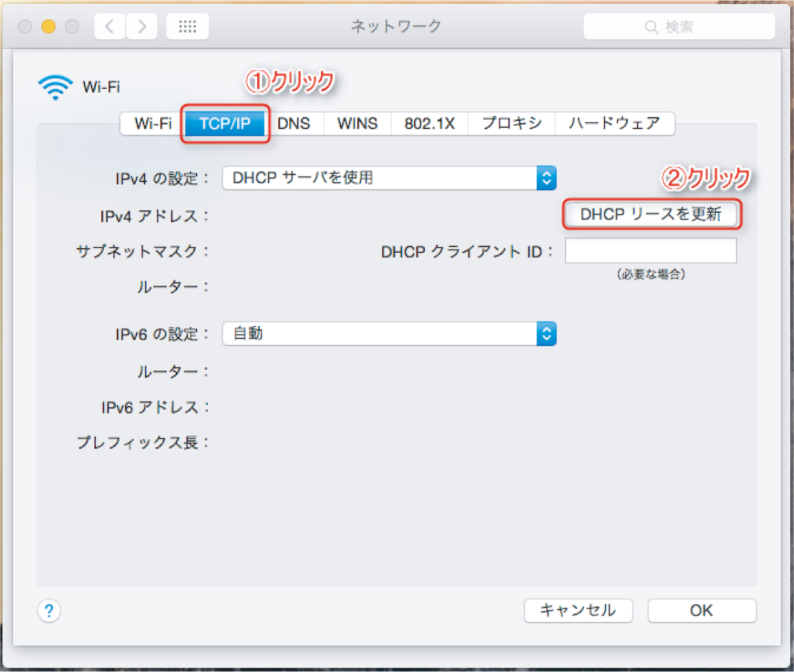Open the DNS tab
794x672 pixels.
pyautogui.click(x=293, y=123)
